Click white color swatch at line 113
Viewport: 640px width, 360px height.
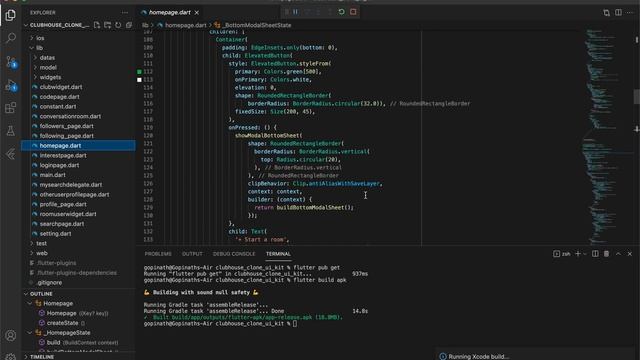pos(139,80)
